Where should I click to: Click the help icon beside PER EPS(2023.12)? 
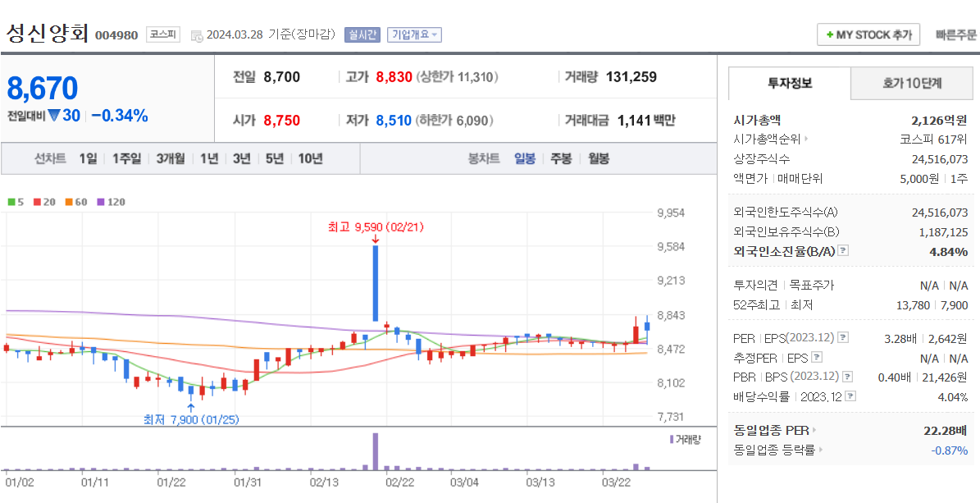click(x=843, y=338)
